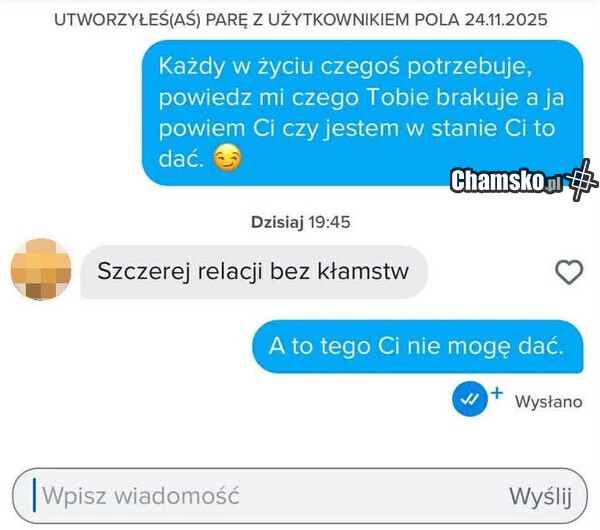Click the blue double-checkmark read receipt icon
Screen dimensions: 600x530
470,399
